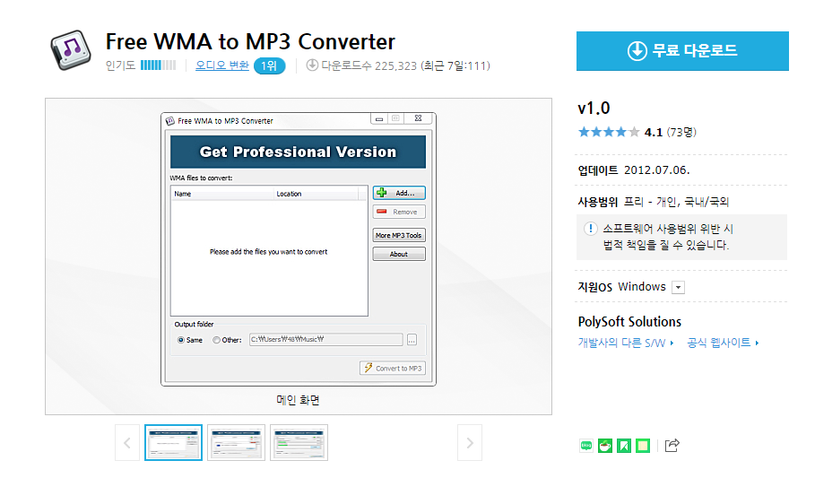Click the yellow memo share icon
815x504 pixels.
point(643,446)
